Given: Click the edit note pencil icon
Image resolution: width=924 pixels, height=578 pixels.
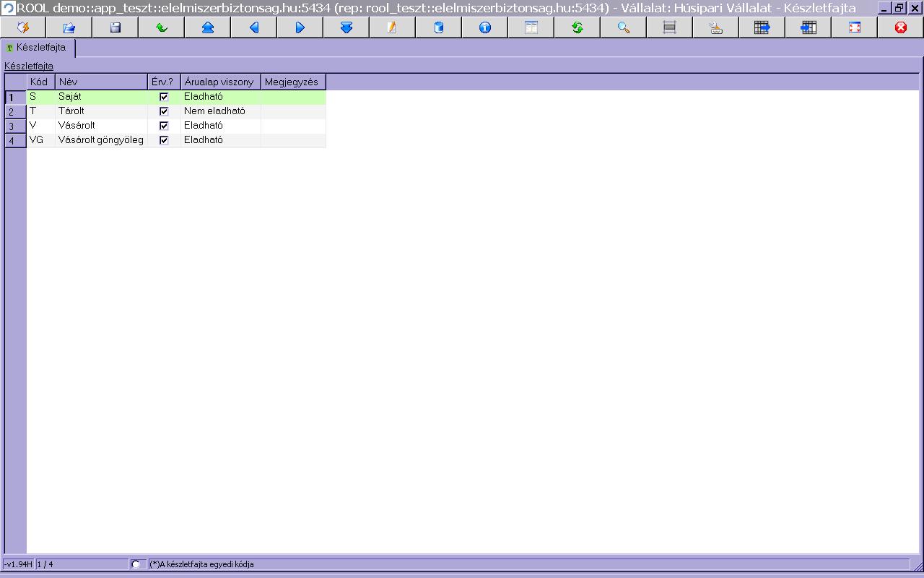Looking at the screenshot, I should point(392,27).
